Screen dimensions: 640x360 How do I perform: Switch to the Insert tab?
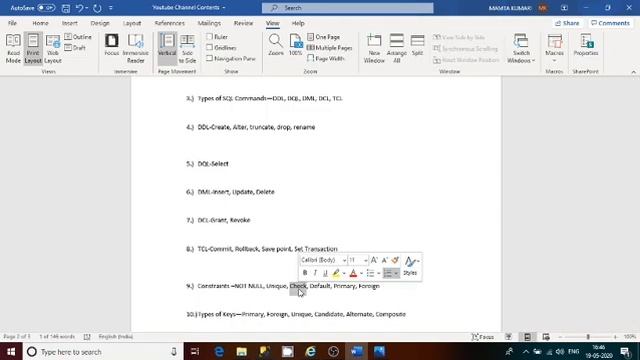70,23
